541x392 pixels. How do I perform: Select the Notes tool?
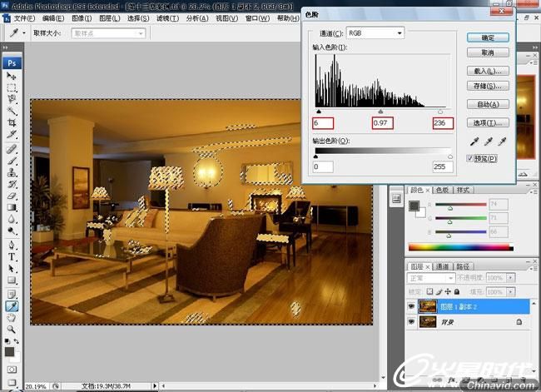point(12,295)
